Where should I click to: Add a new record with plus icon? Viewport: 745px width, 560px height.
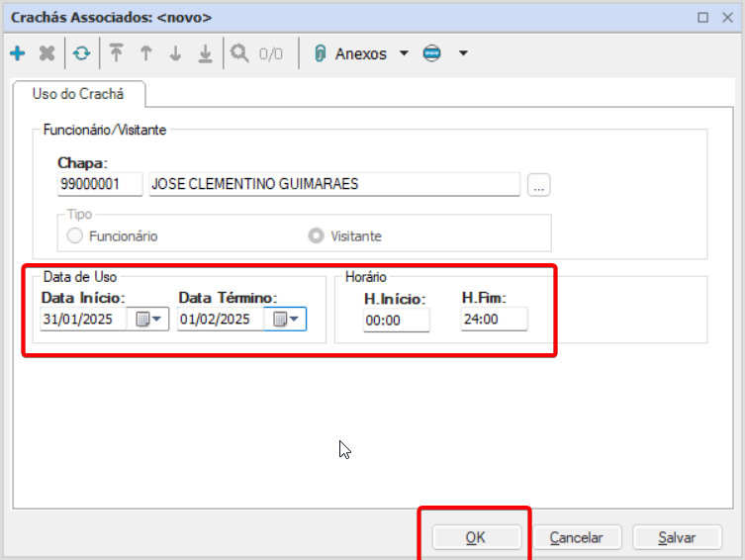18,53
